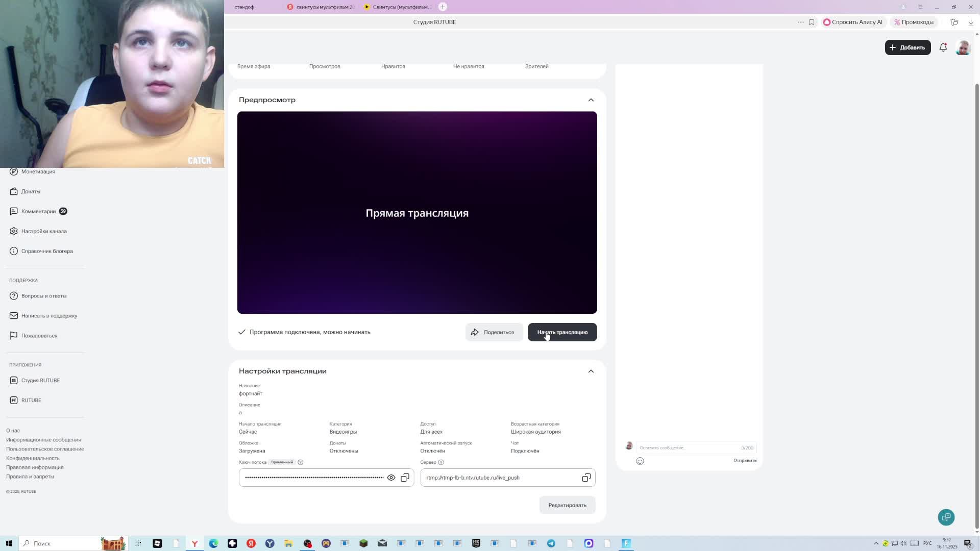Open Настройки канала in the sidebar
980x551 pixels.
44,231
